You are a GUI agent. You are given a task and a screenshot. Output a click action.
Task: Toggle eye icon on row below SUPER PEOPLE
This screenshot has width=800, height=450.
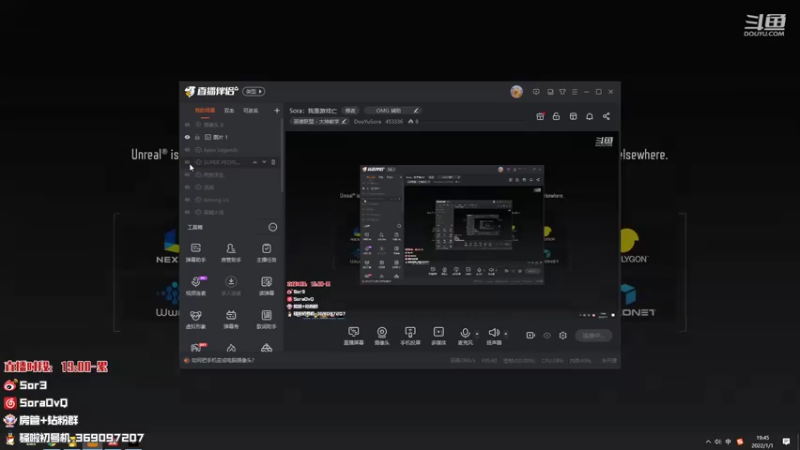coord(187,175)
